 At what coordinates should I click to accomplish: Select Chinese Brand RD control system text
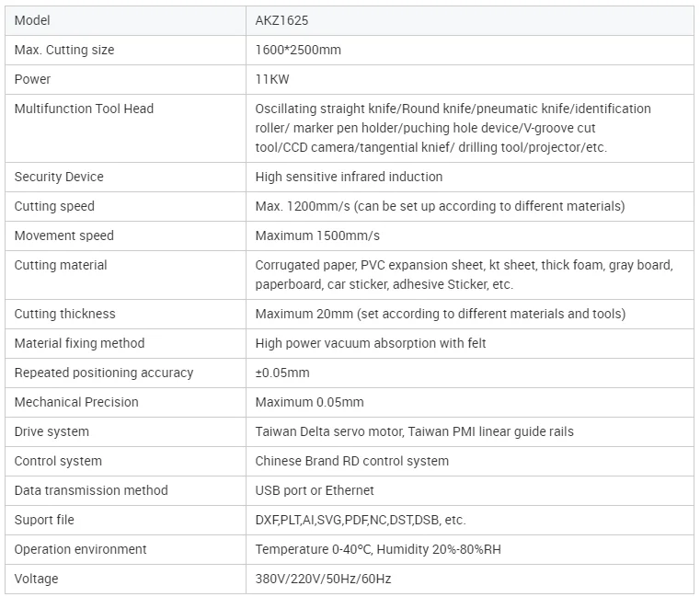[352, 461]
